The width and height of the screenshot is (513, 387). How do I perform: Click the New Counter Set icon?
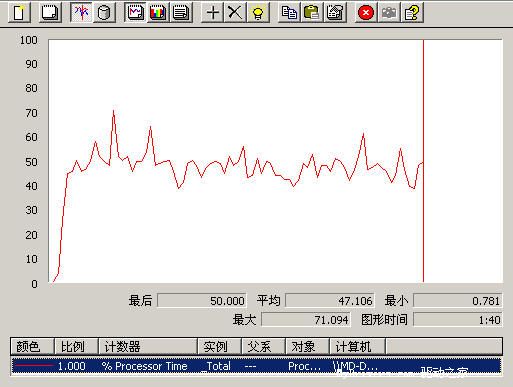click(x=19, y=13)
